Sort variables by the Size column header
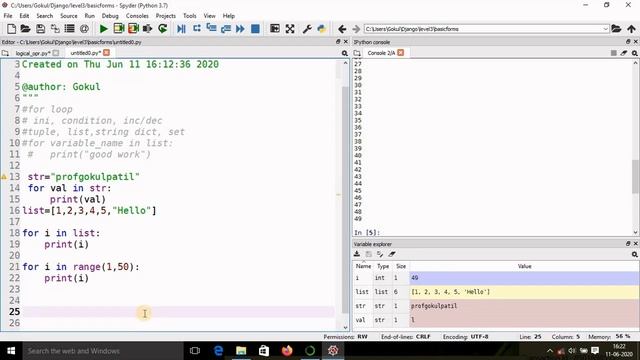Viewport: 640px width, 360px height. click(x=401, y=266)
